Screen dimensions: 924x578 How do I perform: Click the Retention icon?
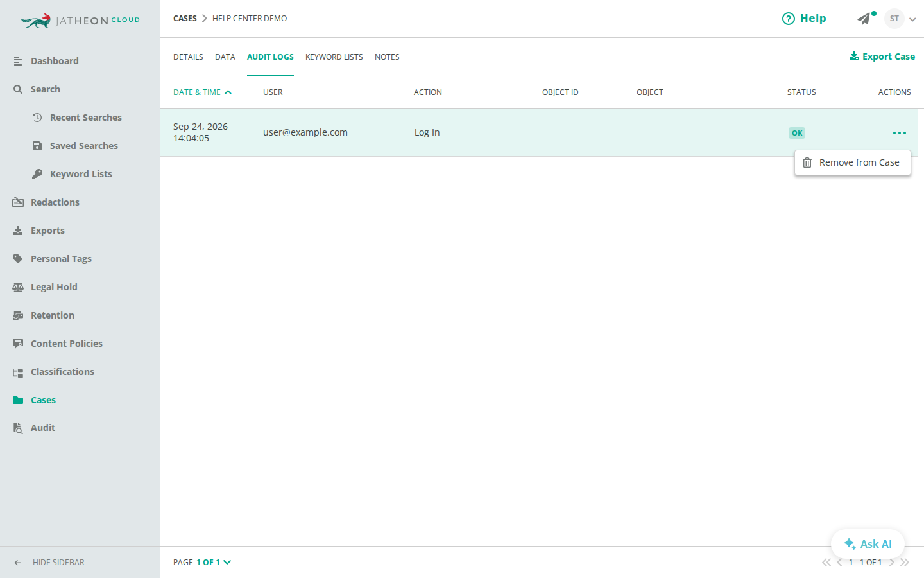click(x=18, y=315)
